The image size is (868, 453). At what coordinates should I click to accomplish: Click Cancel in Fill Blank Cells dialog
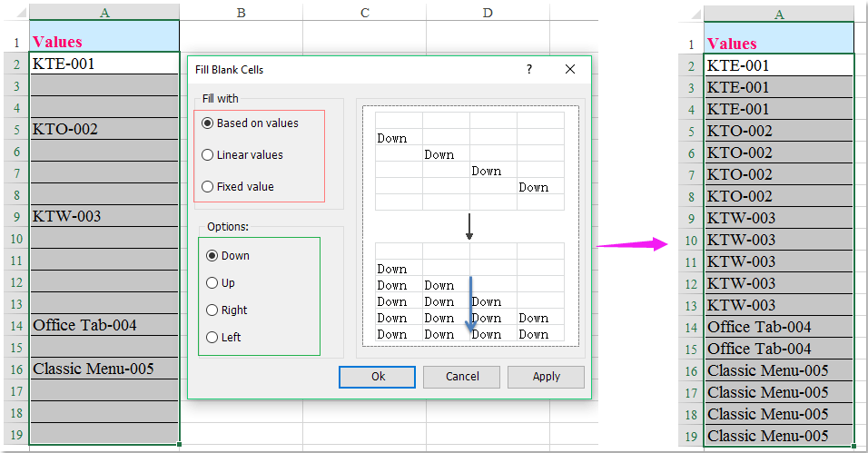pyautogui.click(x=461, y=377)
